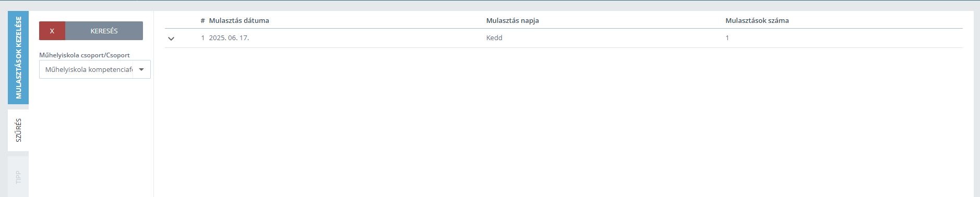Click the blank table area below the first row
This screenshot has width=980, height=197.
click(x=564, y=122)
